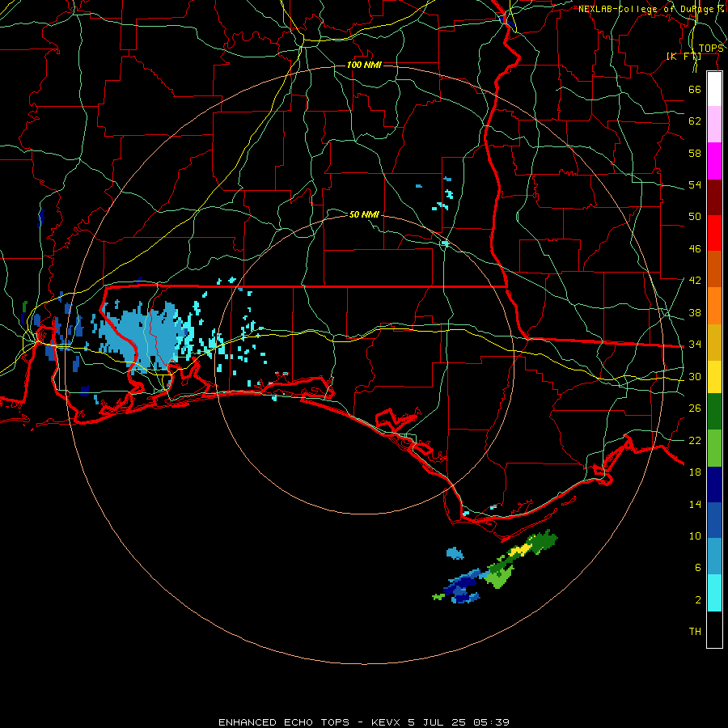Viewport: 728px width, 728px height.
Task: Click the small isolated light blue offshore echo
Action: (455, 553)
